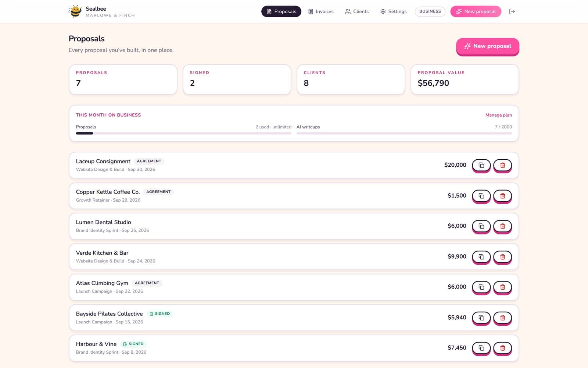This screenshot has width=588, height=368.
Task: Click the $5,940 amount
Action: 457,317
